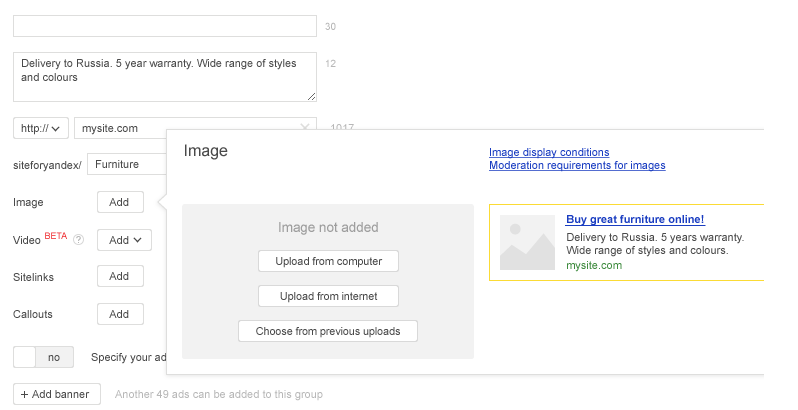This screenshot has height=410, width=798.
Task: Edit the Furniture display link field
Action: [127, 164]
